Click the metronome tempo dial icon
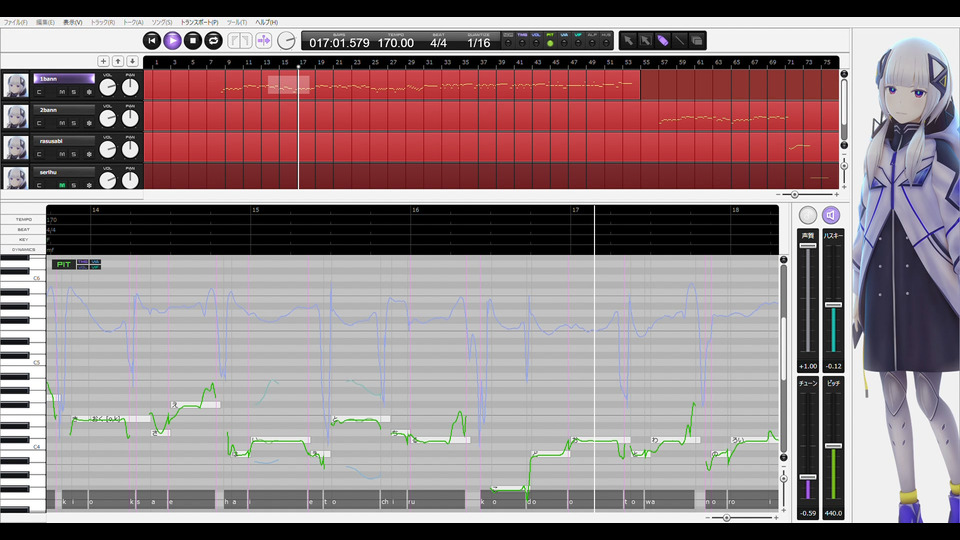Image resolution: width=960 pixels, height=540 pixels. pyautogui.click(x=286, y=41)
